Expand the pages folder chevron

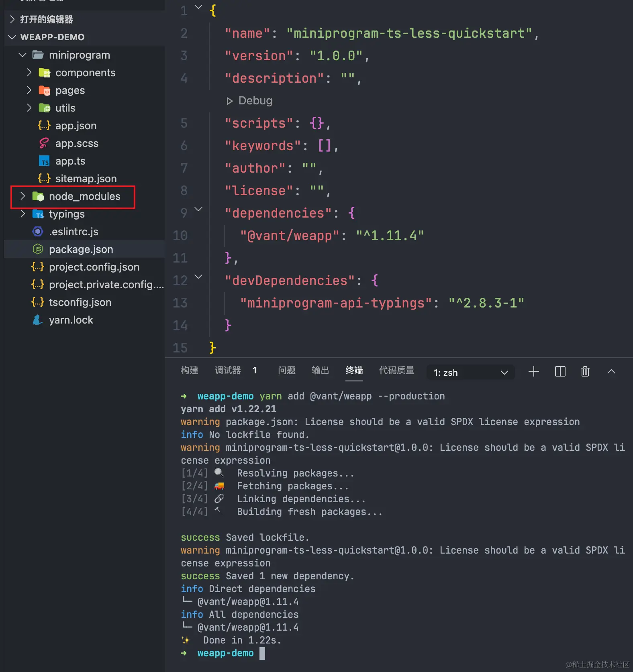pyautogui.click(x=29, y=90)
